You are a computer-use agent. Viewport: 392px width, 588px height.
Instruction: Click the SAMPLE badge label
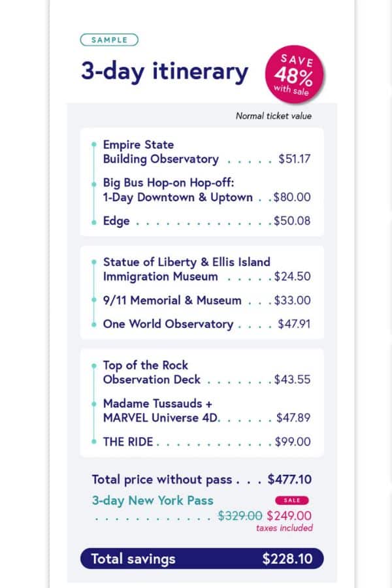click(109, 40)
